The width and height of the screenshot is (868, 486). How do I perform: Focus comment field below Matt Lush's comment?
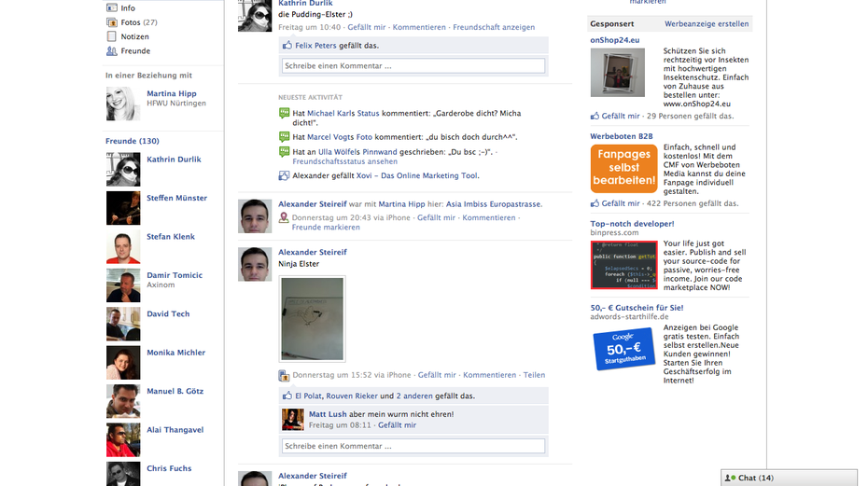pyautogui.click(x=413, y=446)
